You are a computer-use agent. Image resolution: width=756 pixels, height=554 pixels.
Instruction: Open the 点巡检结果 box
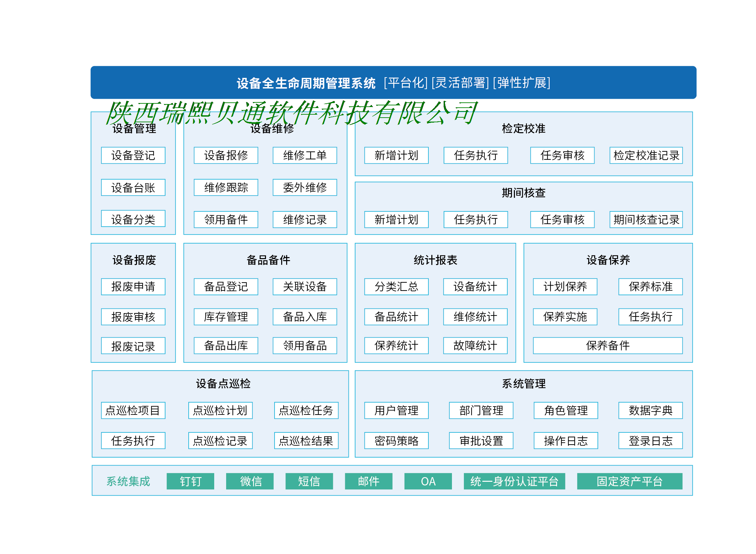click(x=306, y=441)
